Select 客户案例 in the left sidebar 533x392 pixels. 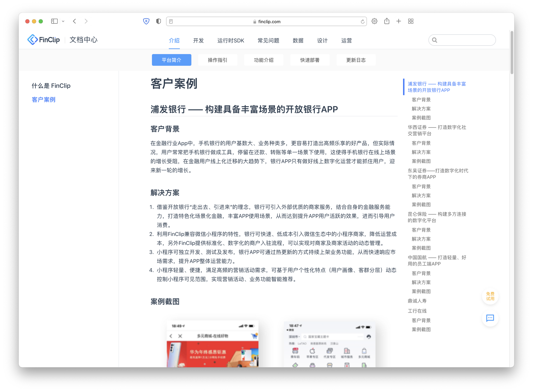click(44, 100)
